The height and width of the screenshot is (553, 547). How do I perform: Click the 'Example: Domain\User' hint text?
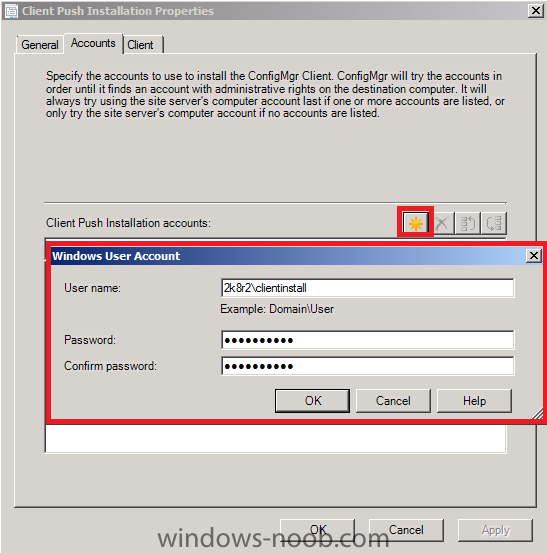[x=277, y=309]
